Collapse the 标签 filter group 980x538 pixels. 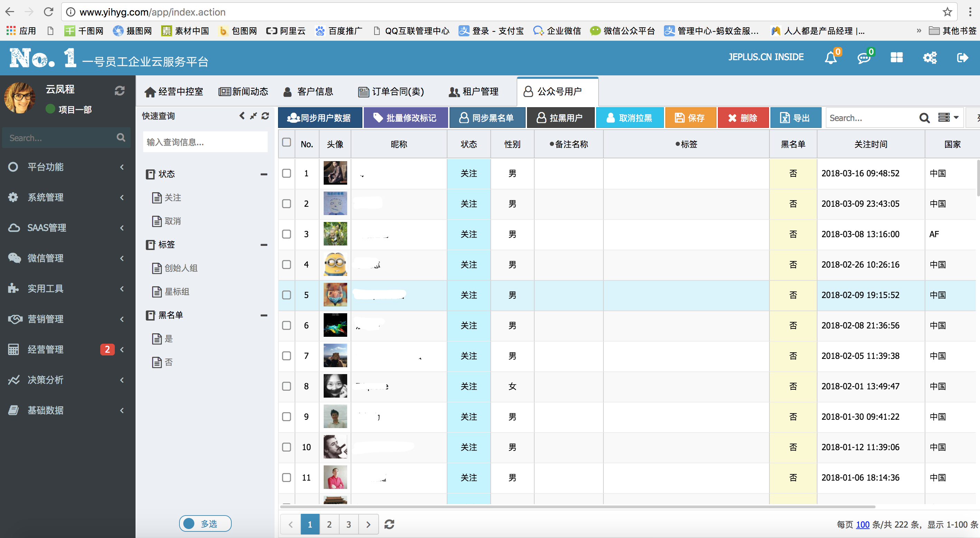[264, 245]
